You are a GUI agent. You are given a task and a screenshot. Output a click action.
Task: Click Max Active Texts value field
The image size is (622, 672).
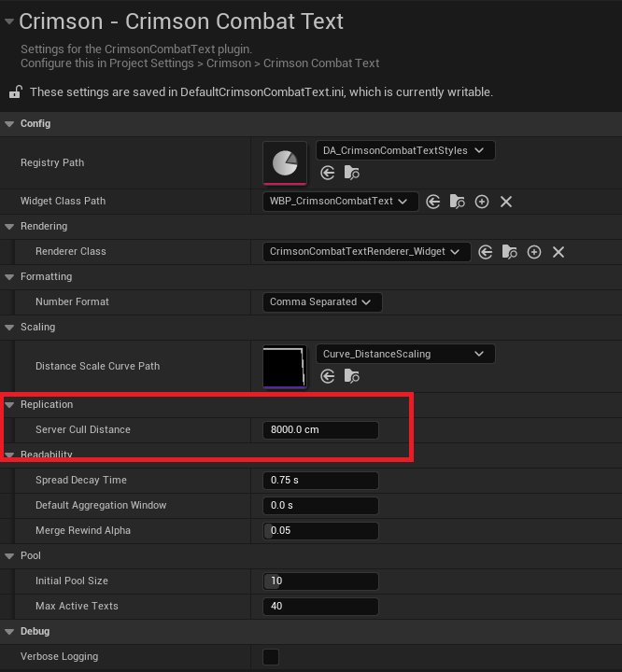pos(320,607)
